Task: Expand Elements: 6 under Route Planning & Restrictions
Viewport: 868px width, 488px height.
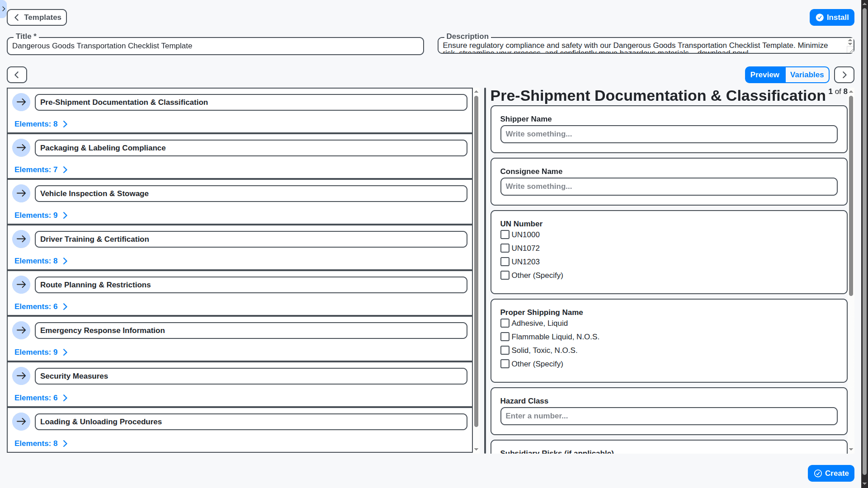Action: tap(41, 306)
